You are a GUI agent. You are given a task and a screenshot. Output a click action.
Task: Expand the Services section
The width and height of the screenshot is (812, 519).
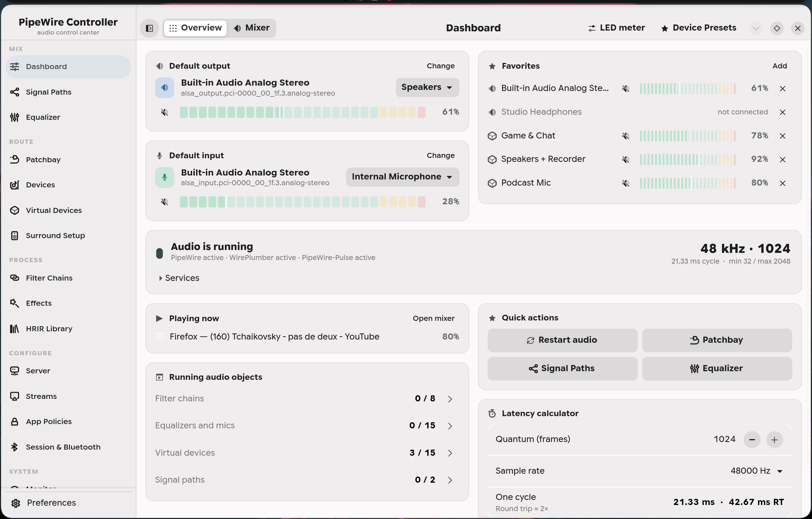tap(179, 278)
